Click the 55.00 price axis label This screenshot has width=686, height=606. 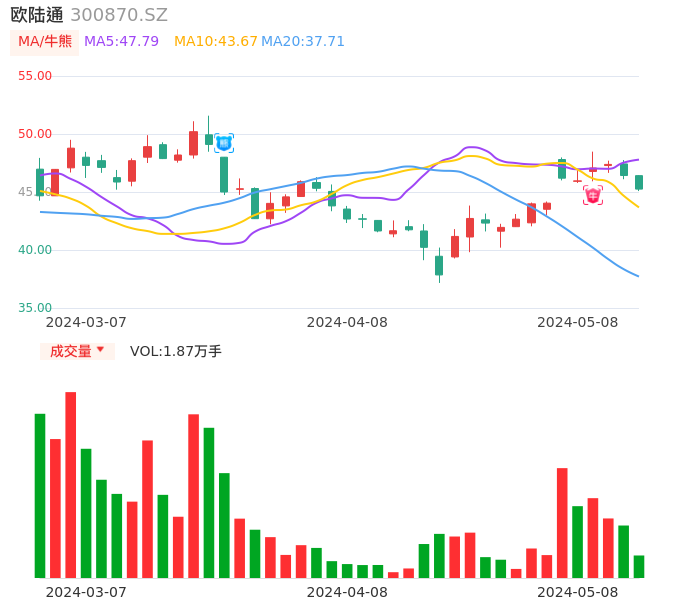35,76
